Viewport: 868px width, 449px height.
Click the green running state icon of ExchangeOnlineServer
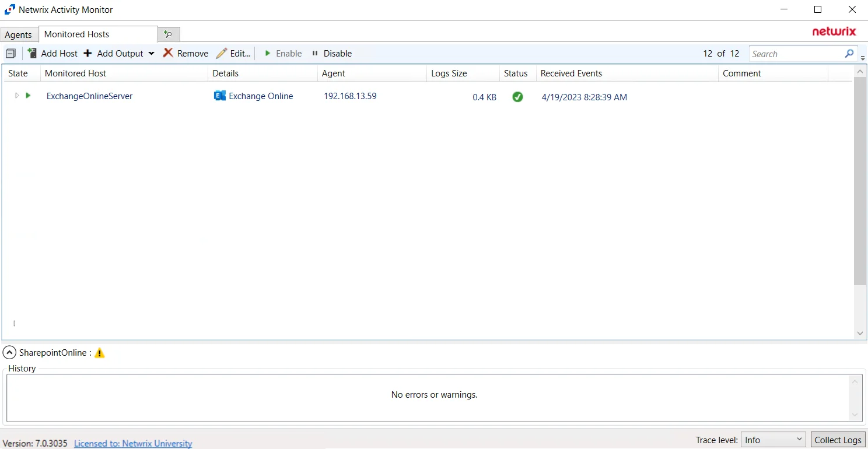pyautogui.click(x=28, y=96)
